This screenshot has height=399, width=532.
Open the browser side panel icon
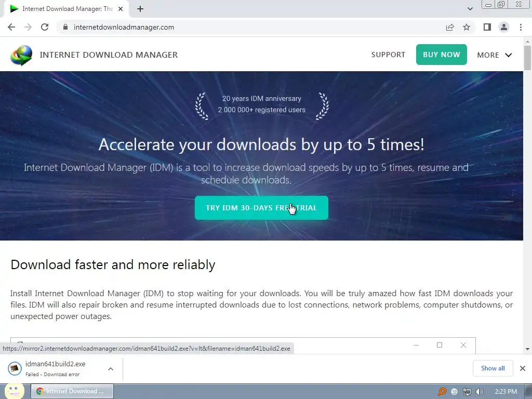487,27
